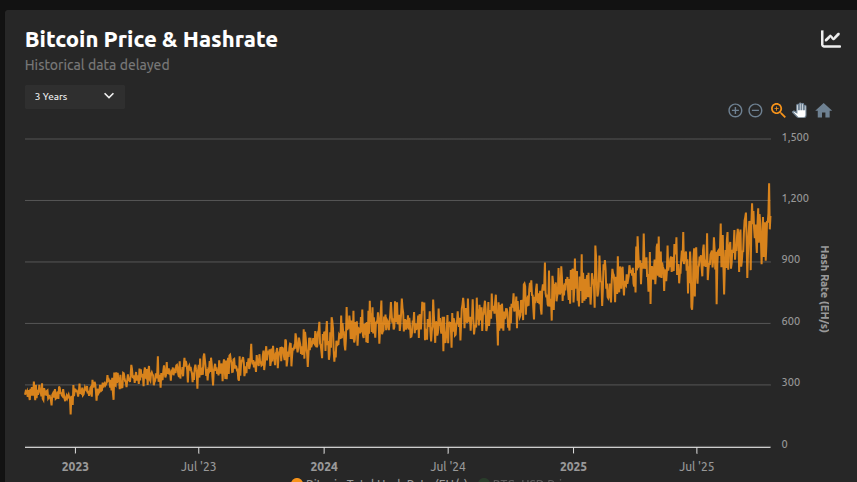Click the 900 y-axis label
This screenshot has width=857, height=482.
tap(791, 260)
